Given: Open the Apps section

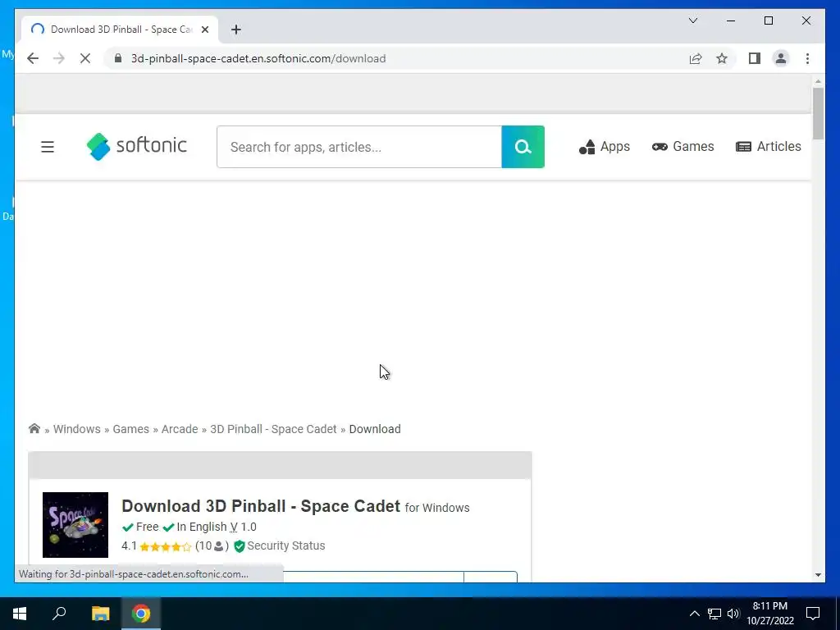Looking at the screenshot, I should pyautogui.click(x=605, y=146).
